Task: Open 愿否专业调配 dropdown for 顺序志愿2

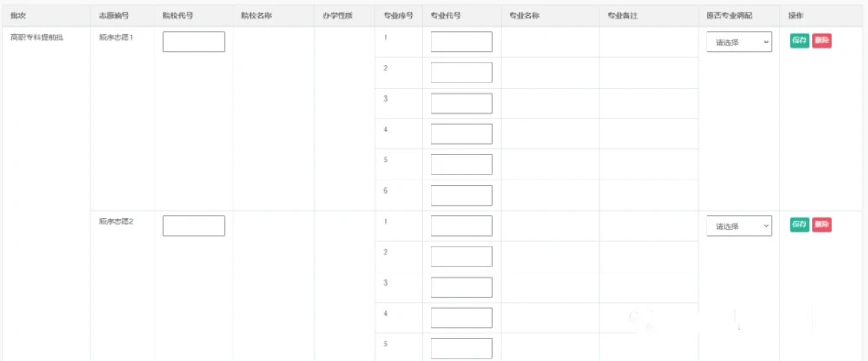Action: (739, 226)
